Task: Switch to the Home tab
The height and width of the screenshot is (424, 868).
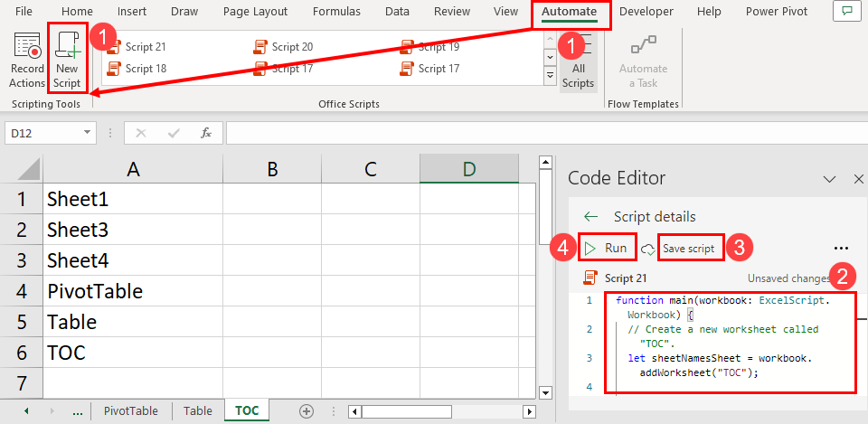Action: click(77, 12)
